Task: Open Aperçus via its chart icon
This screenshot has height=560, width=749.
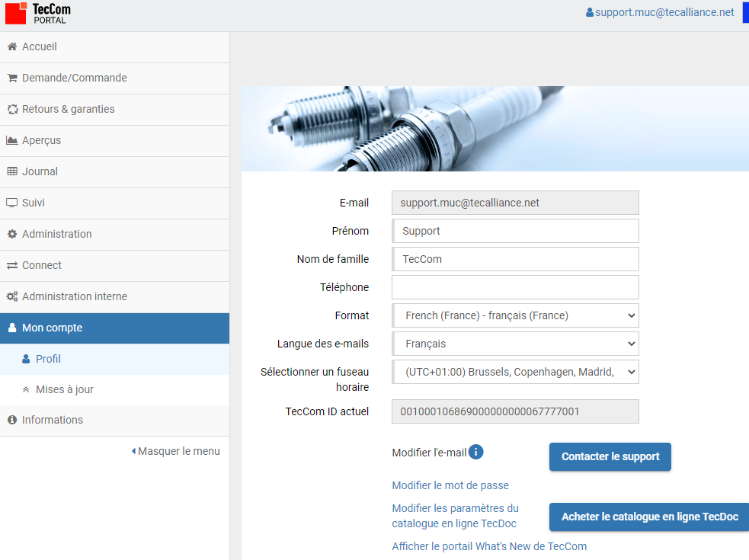Action: (11, 140)
